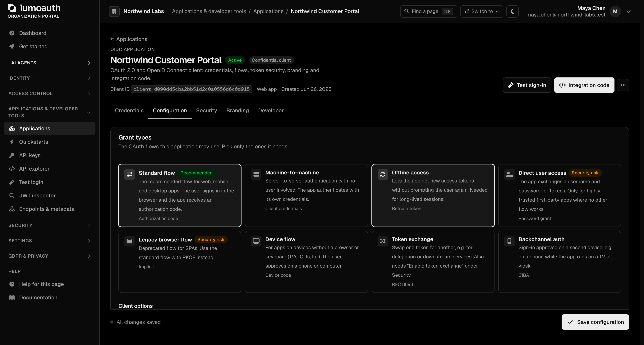The image size is (644, 345).
Task: Click the Backchannel auth phone icon
Action: tap(509, 241)
